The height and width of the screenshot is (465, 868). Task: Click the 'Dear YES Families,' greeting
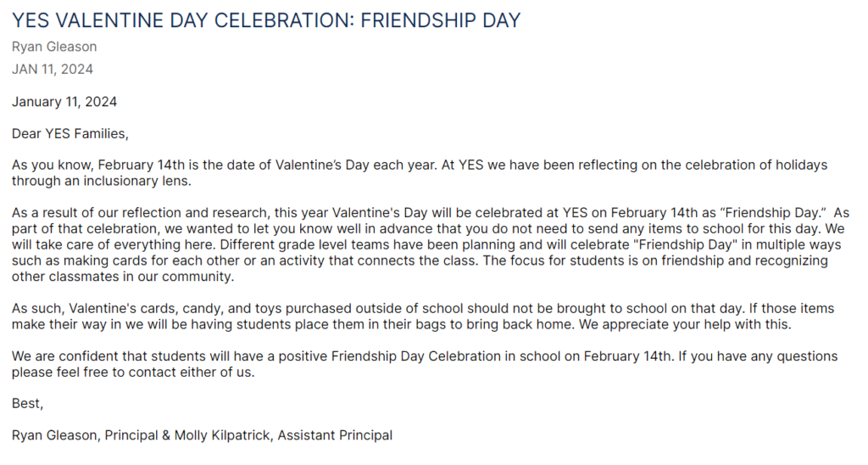tap(70, 133)
